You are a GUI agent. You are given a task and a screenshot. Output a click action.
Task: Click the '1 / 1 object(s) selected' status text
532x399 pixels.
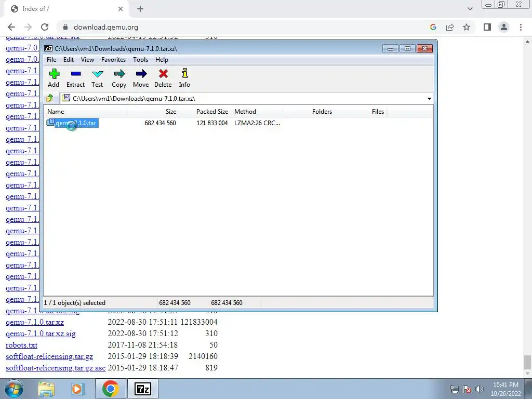pos(75,303)
